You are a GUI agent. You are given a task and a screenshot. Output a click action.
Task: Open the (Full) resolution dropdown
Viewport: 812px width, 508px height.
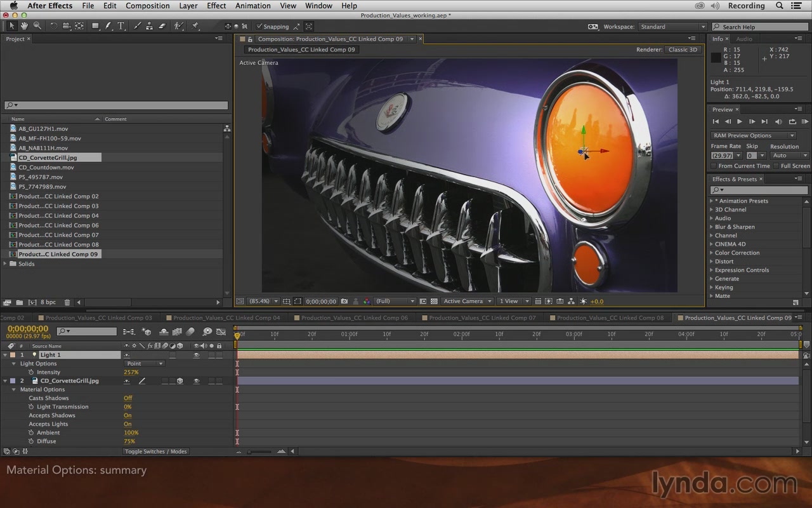[395, 301]
